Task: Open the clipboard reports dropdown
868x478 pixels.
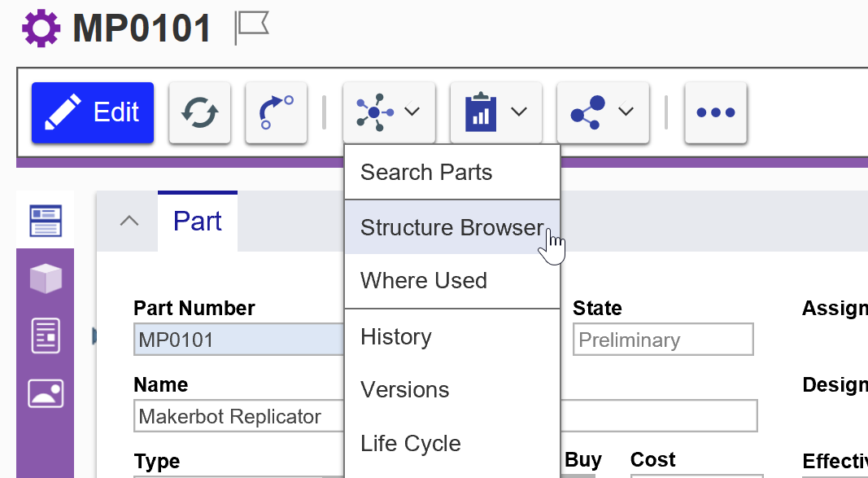Action: [x=495, y=112]
